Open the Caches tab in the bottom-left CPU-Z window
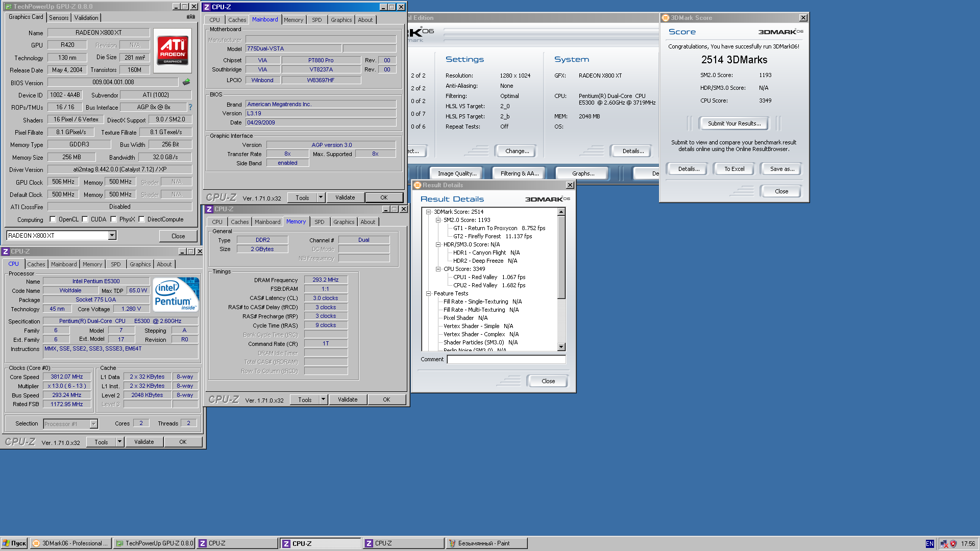Screen dimensions: 980x551 pos(36,264)
